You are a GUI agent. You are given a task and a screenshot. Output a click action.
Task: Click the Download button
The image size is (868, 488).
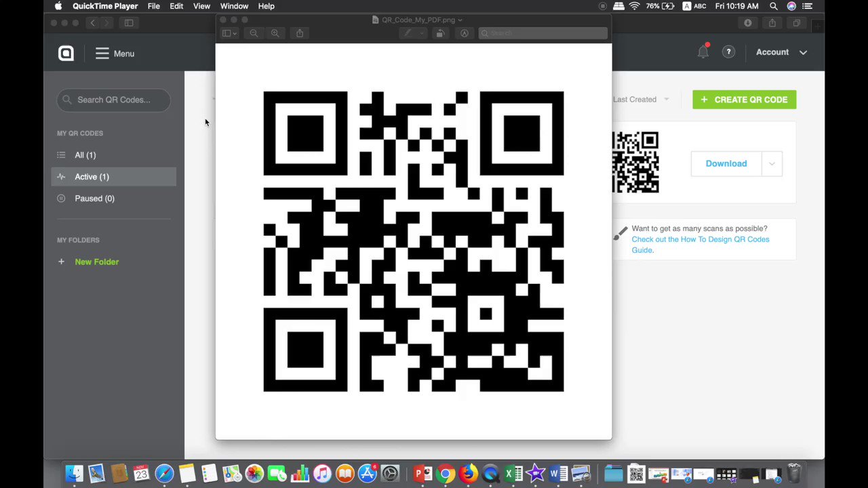[x=726, y=163]
